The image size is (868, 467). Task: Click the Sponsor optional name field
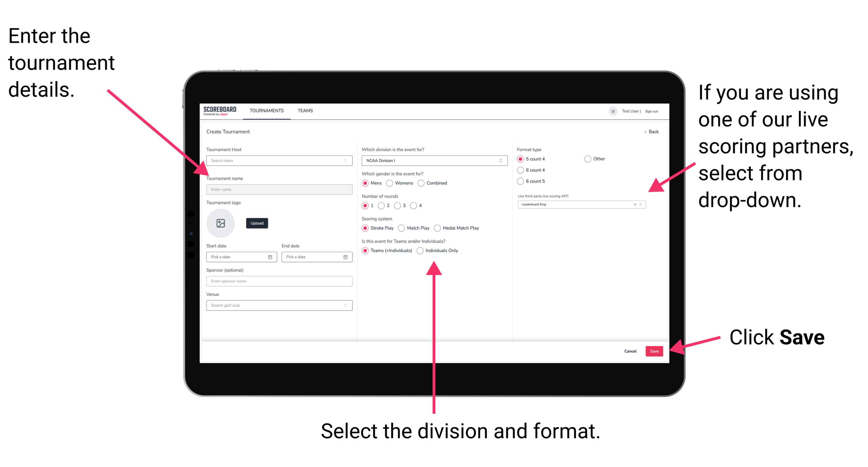point(278,281)
